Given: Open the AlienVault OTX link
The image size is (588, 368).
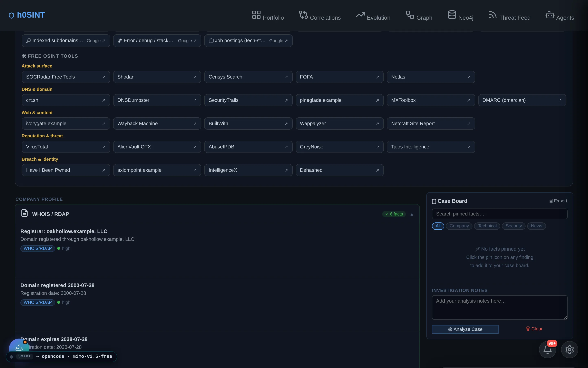Looking at the screenshot, I should click(x=157, y=147).
